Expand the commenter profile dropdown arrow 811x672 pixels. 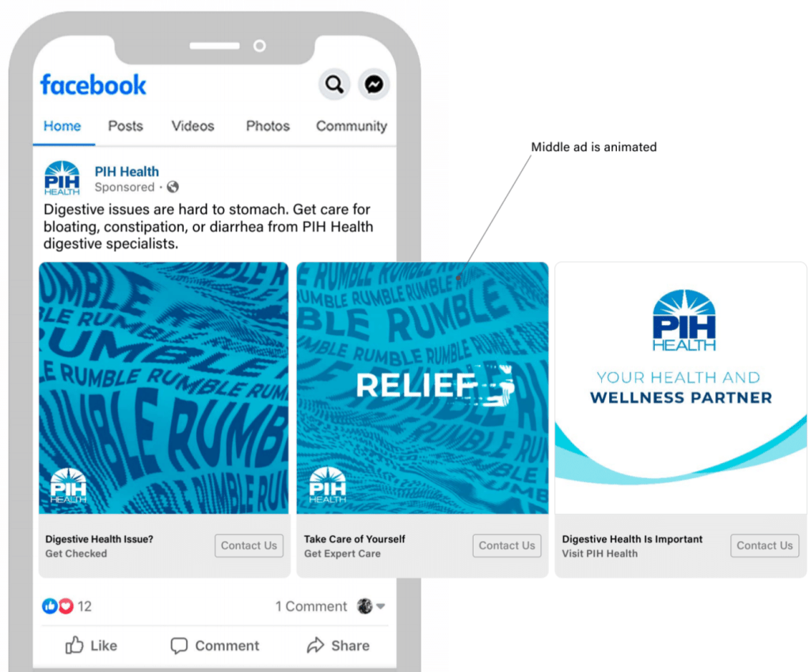(x=381, y=606)
